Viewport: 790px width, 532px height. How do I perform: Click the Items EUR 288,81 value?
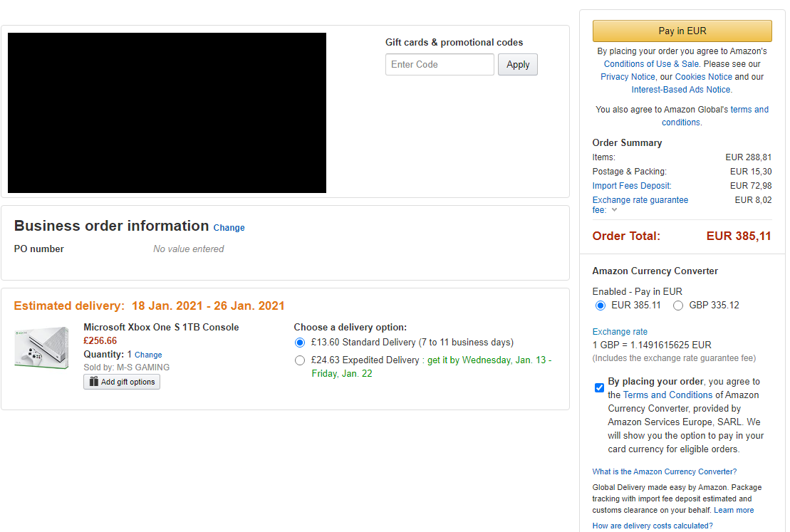pyautogui.click(x=748, y=157)
